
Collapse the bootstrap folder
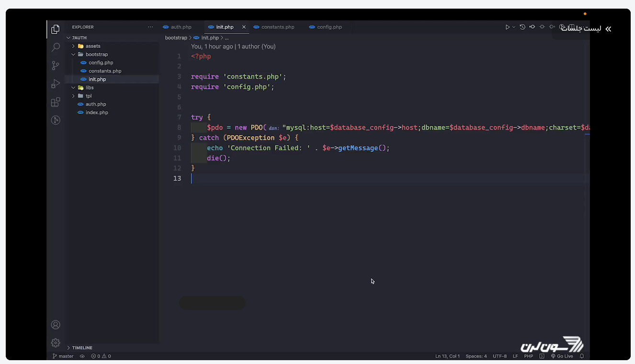pos(74,55)
